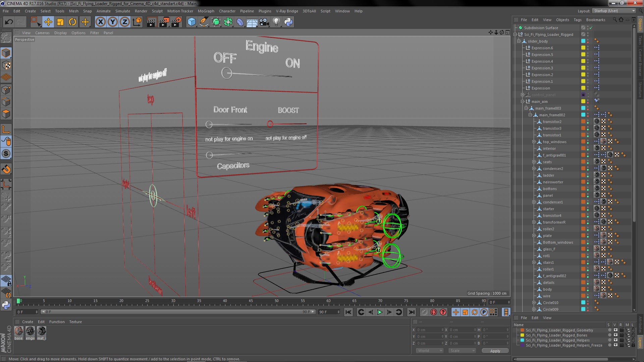Viewport: 644px width, 362px height.
Task: Click the Undo arrow icon
Action: coord(9,22)
